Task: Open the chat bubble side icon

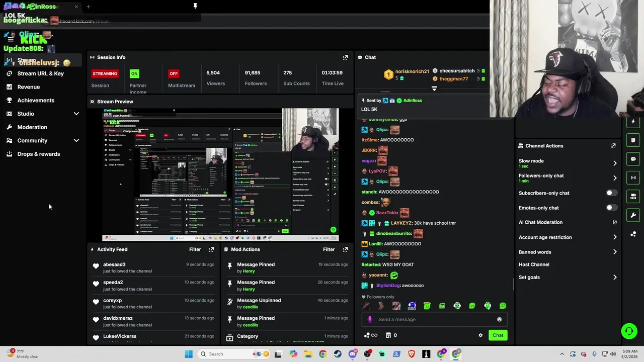Action: [x=633, y=159]
